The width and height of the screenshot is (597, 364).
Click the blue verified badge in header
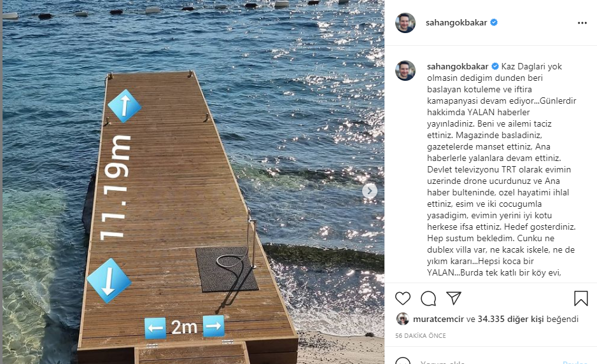[494, 22]
